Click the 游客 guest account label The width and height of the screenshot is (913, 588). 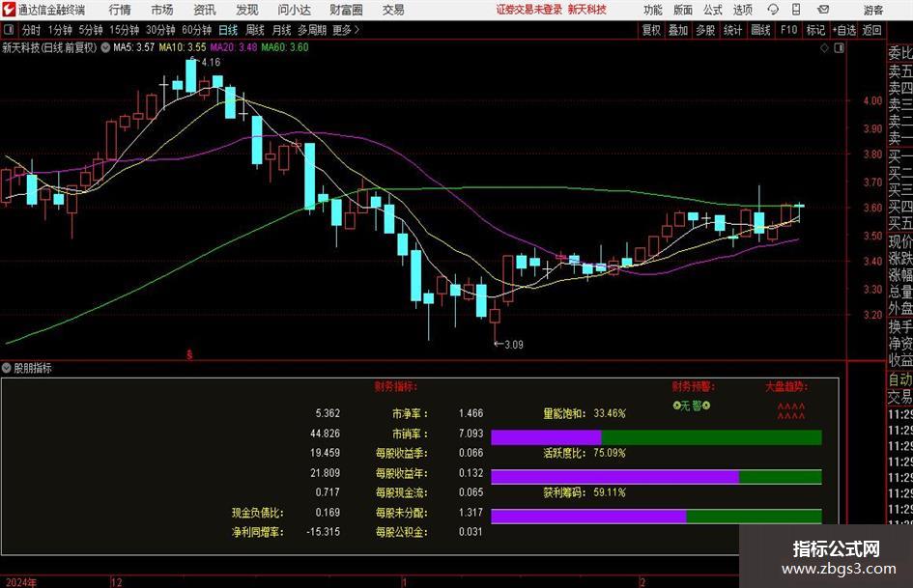click(x=873, y=10)
